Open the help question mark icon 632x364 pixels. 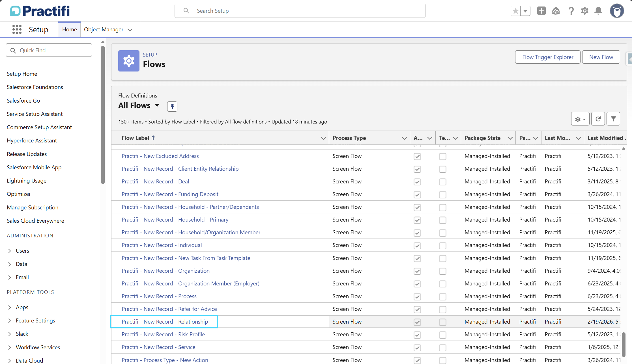click(571, 11)
